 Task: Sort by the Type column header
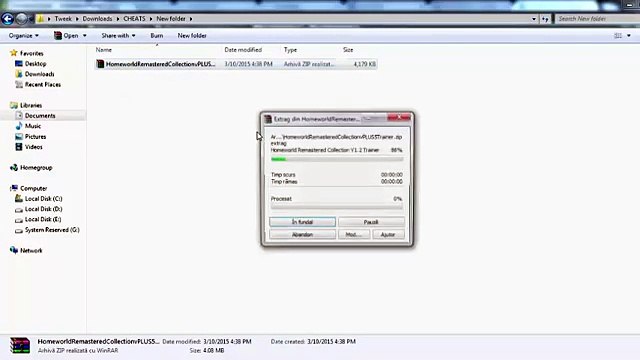pyautogui.click(x=290, y=50)
